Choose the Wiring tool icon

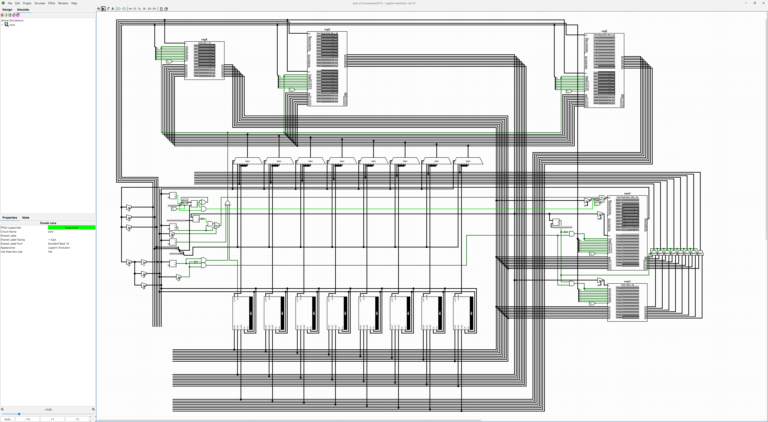(108, 8)
